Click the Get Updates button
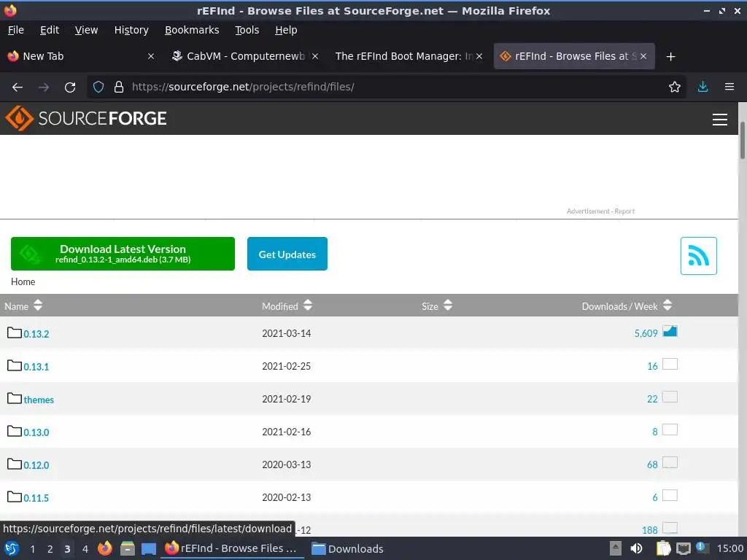Image resolution: width=747 pixels, height=560 pixels. click(287, 254)
